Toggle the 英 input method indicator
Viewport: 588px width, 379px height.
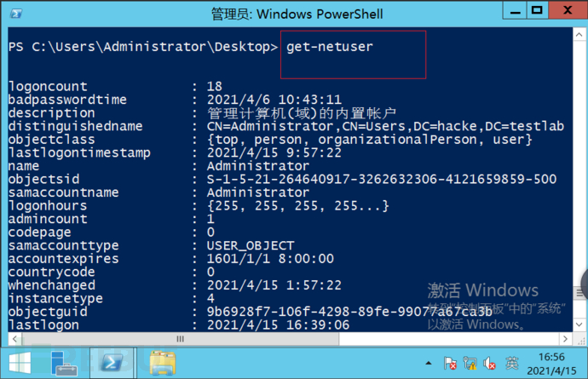[514, 363]
